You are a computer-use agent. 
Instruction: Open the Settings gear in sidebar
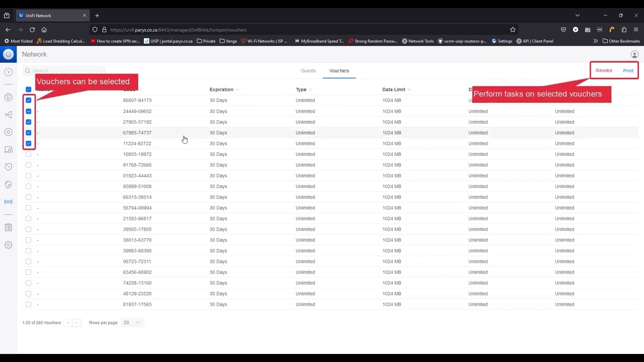pyautogui.click(x=8, y=245)
